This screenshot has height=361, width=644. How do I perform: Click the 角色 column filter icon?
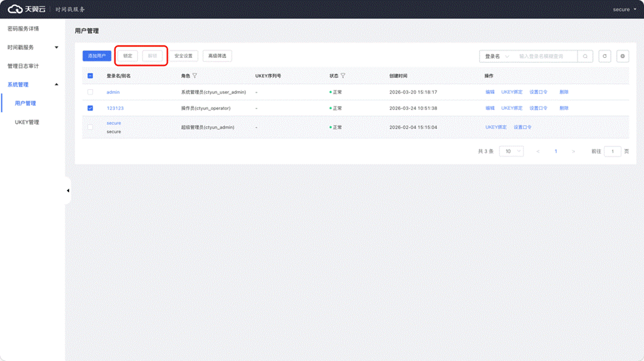click(195, 76)
